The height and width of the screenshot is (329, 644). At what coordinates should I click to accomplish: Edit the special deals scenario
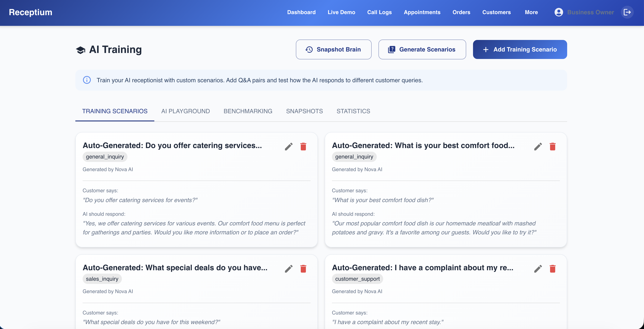289,269
